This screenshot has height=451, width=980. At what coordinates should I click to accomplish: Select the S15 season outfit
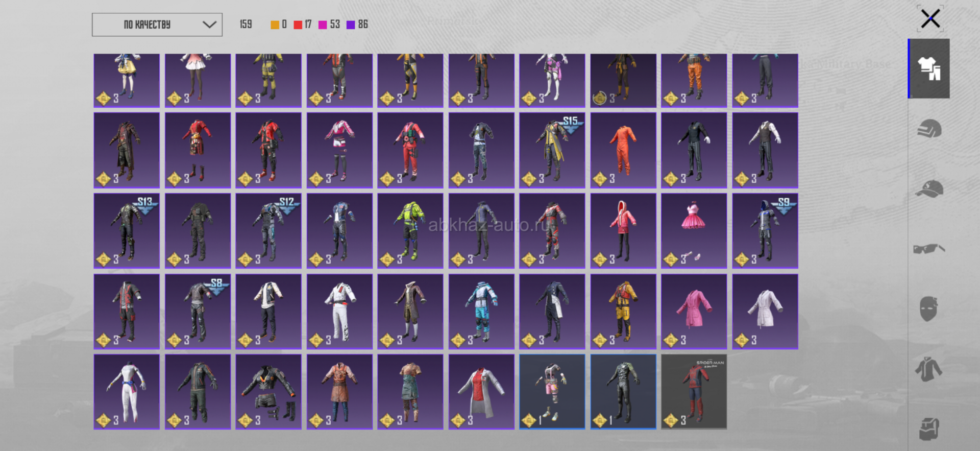click(552, 150)
